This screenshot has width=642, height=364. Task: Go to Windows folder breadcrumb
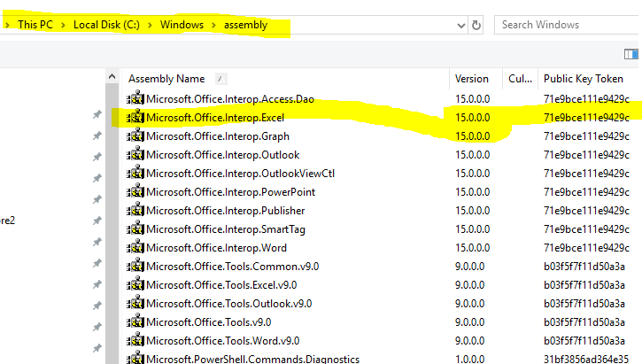(182, 25)
